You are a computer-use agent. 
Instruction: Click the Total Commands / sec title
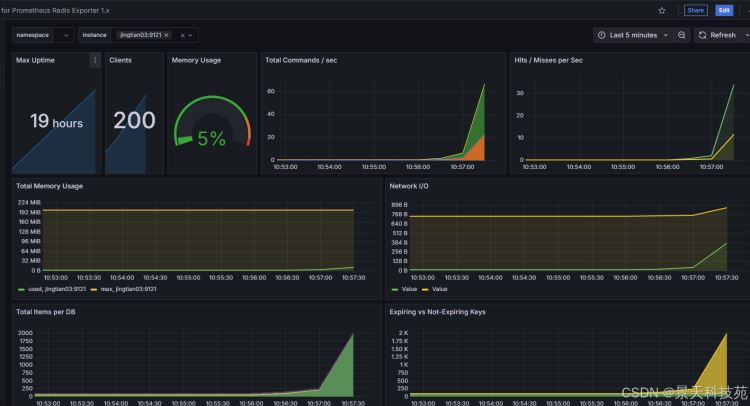[x=301, y=60]
